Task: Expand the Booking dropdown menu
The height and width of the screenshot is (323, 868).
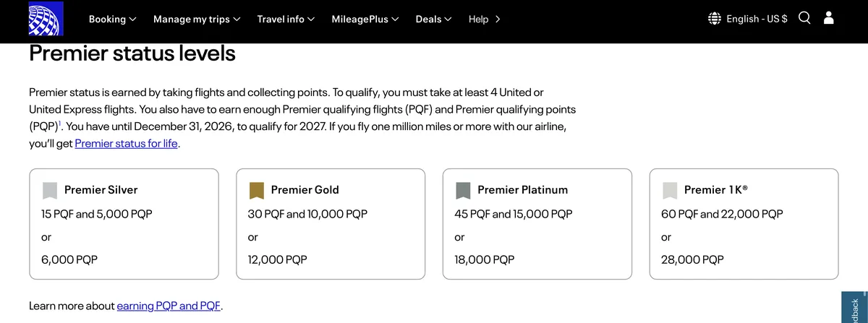Action: pyautogui.click(x=112, y=19)
